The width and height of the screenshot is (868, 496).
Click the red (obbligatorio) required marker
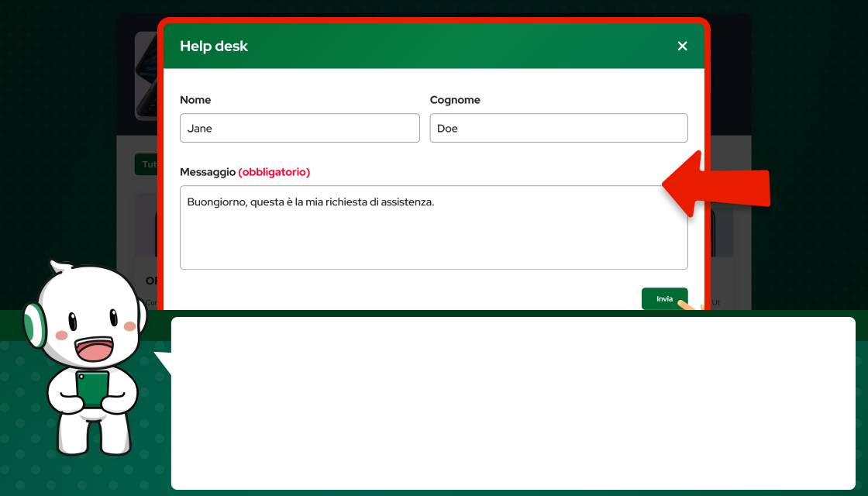[274, 172]
